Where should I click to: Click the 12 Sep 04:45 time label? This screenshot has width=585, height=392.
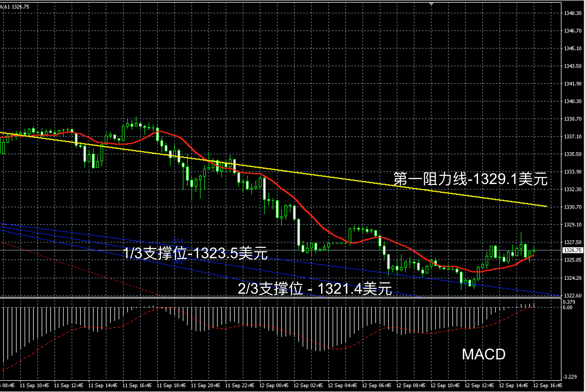[x=342, y=386]
